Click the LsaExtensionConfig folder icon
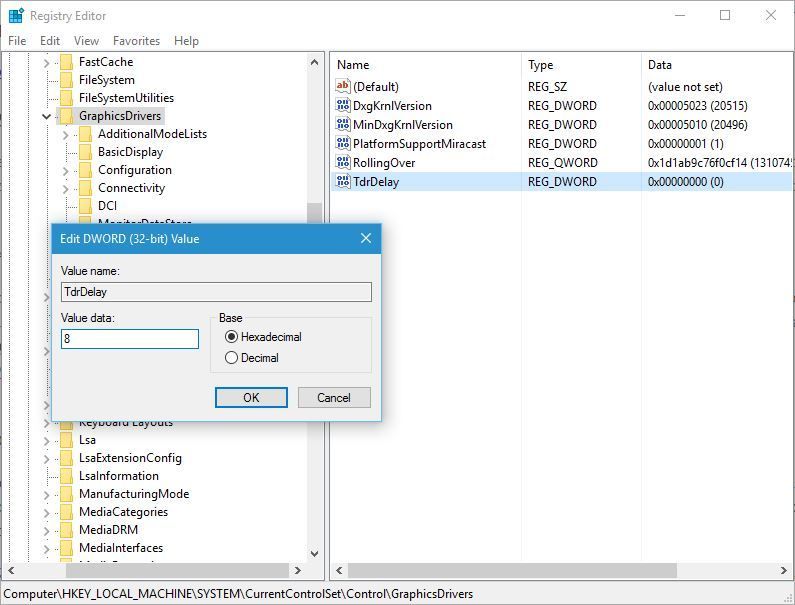 66,458
